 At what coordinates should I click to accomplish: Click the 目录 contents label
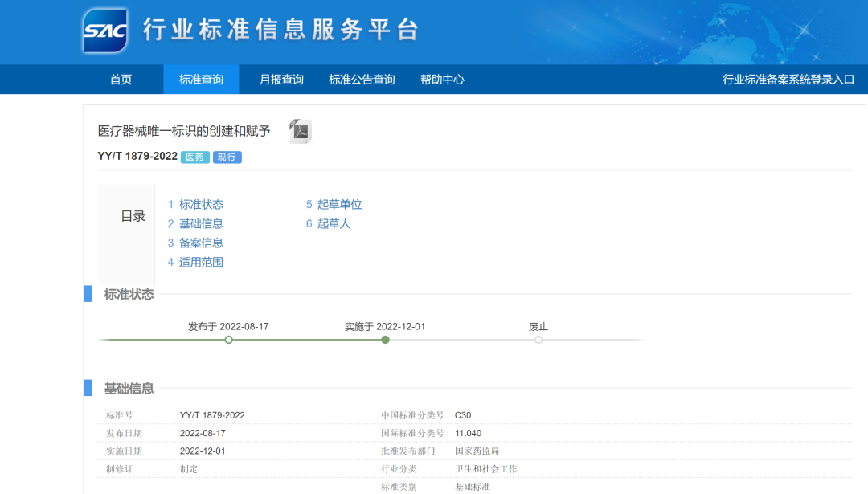133,216
